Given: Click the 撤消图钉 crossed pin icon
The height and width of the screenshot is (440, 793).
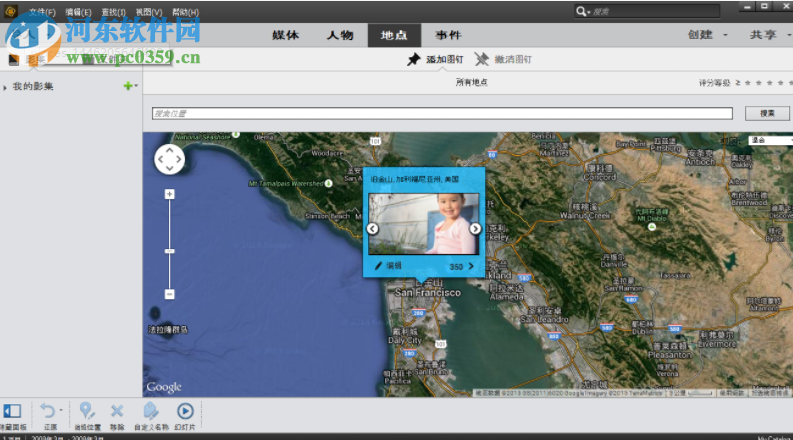Looking at the screenshot, I should pos(481,59).
